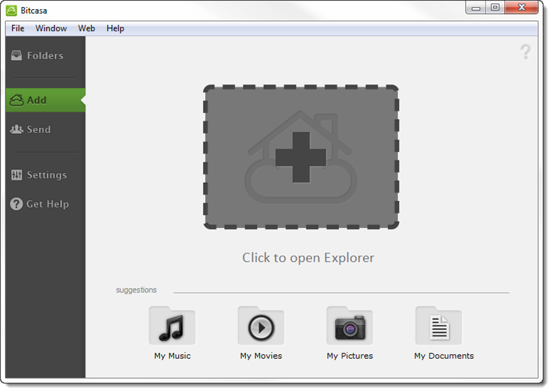Open the Settings section label
The image size is (552, 392).
[x=47, y=175]
